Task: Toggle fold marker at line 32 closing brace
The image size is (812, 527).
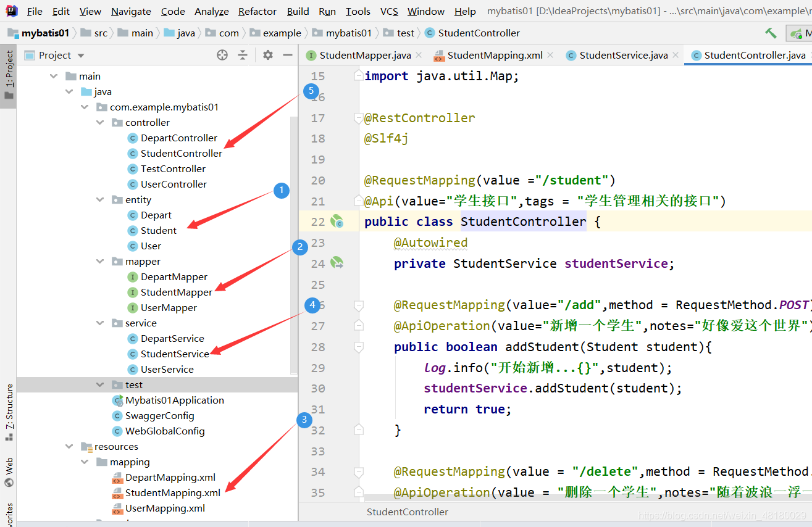Action: point(358,429)
